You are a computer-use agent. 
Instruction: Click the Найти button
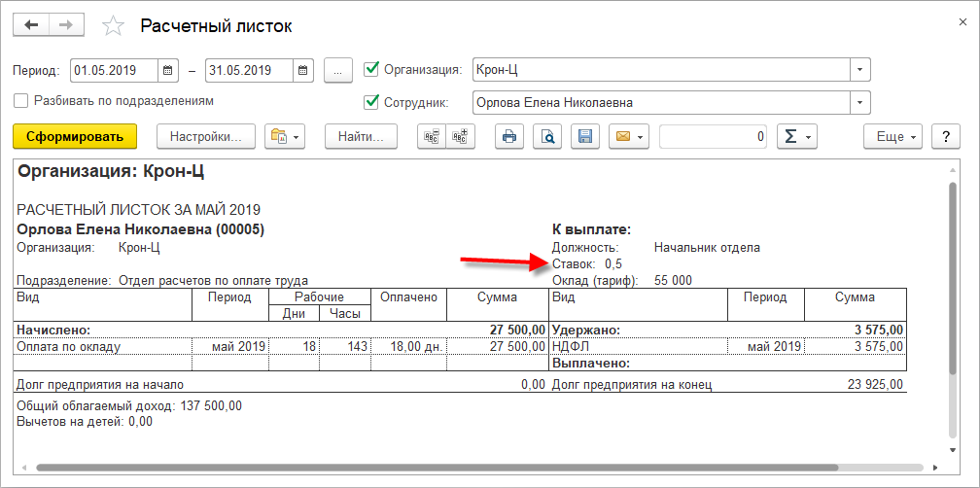(361, 137)
